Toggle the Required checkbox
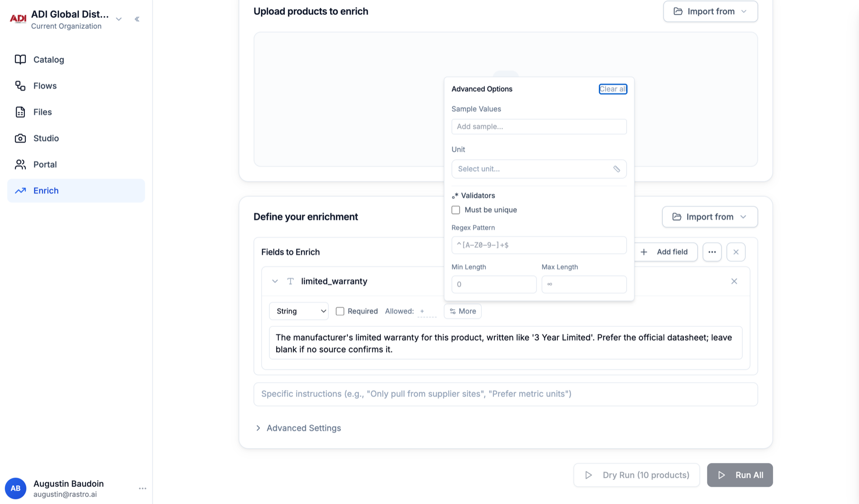The image size is (859, 504). 340,311
